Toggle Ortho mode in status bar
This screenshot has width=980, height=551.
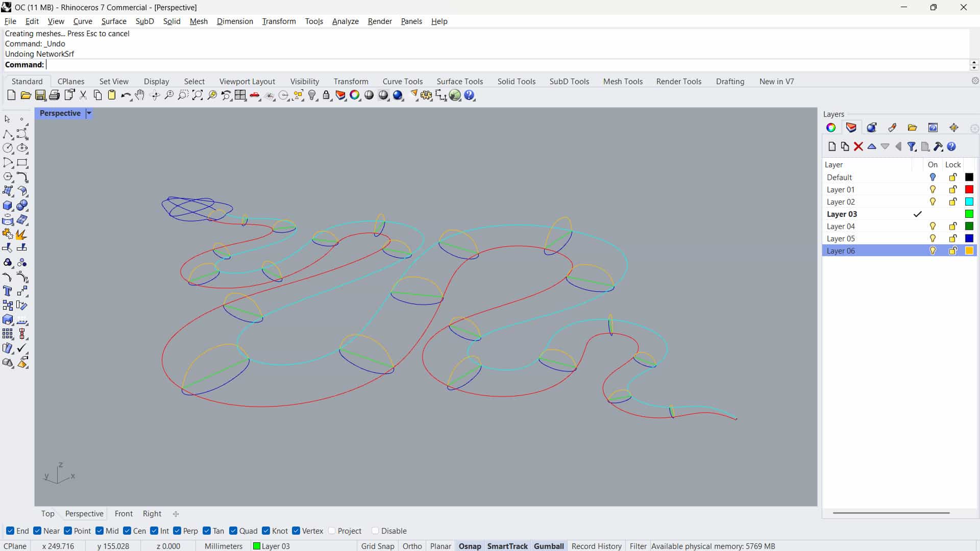pos(412,546)
